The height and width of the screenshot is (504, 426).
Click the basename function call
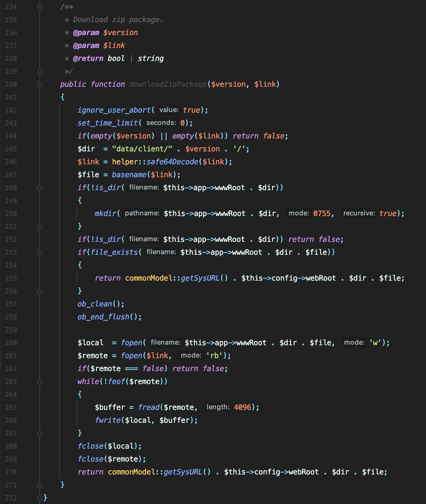[129, 175]
